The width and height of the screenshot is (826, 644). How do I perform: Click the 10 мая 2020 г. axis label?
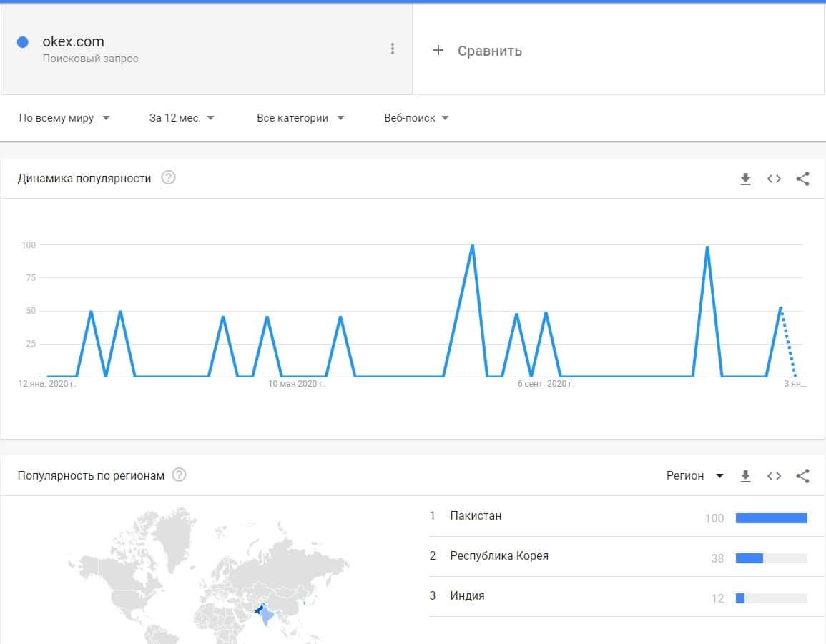[297, 384]
